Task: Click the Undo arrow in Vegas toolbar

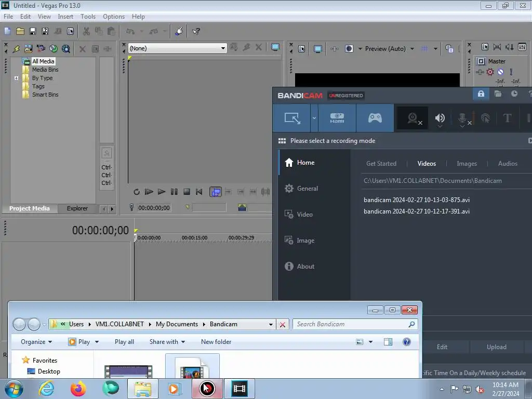Action: pos(130,31)
